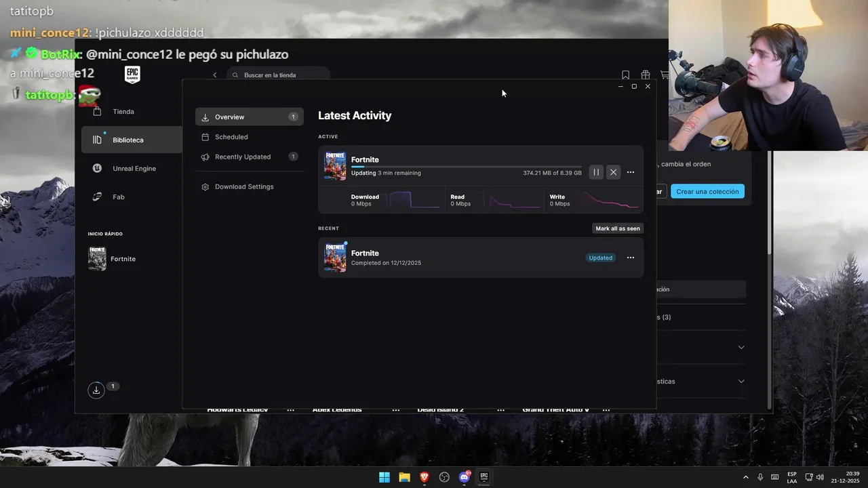The height and width of the screenshot is (488, 868).
Task: Open the wishlist bookmark icon
Action: point(626,75)
